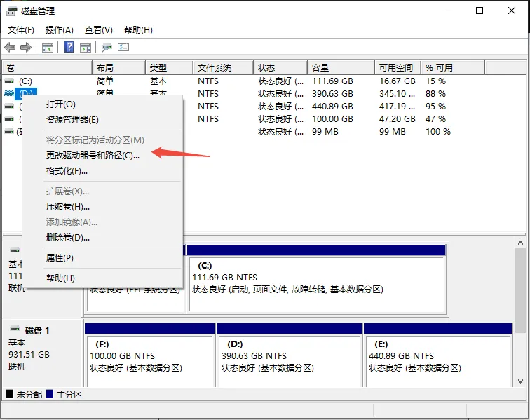Screen dimensions: 530x420
Task: Open the 帮助(H) menu in menu bar
Action: coord(138,30)
